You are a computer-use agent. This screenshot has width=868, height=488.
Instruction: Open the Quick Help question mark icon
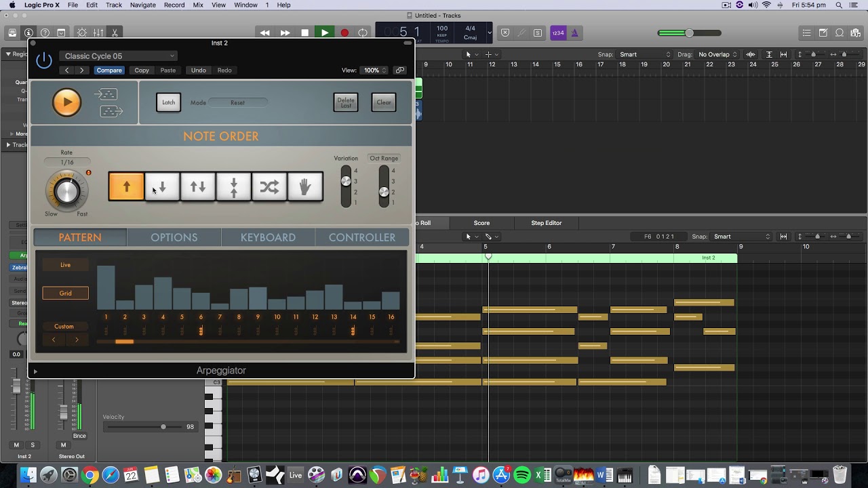point(45,33)
